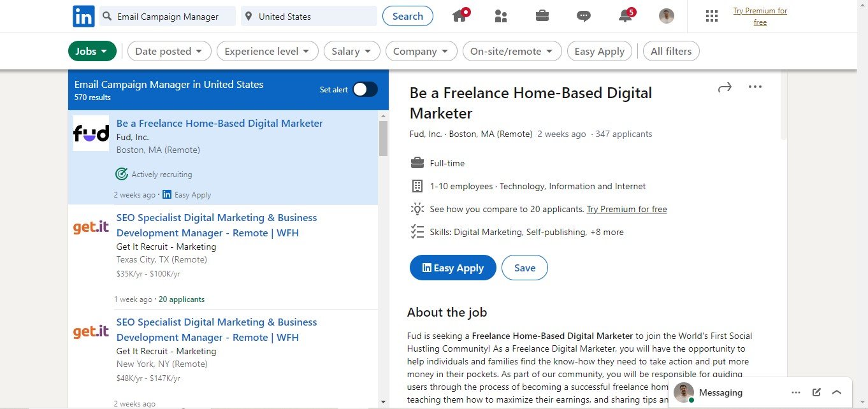Toggle the Easy Apply filter

600,52
